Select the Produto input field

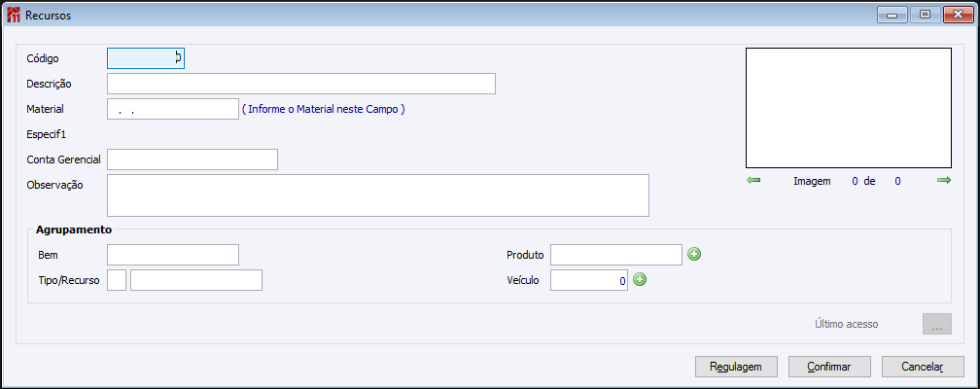(x=616, y=255)
